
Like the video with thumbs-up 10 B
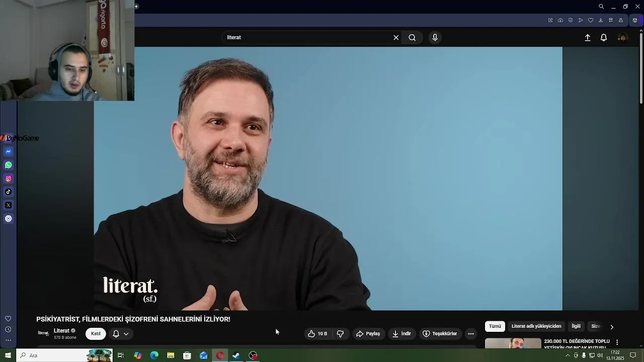[317, 334]
